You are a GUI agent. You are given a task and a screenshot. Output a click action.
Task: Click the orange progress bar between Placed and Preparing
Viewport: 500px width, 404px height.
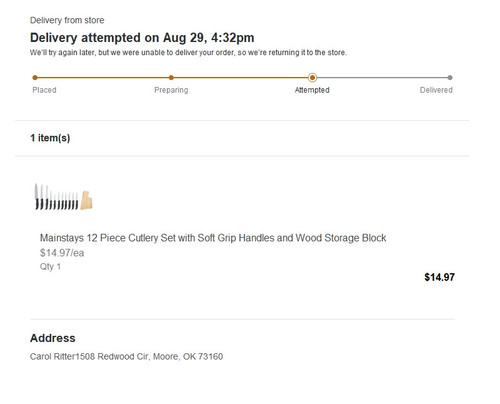pos(103,78)
